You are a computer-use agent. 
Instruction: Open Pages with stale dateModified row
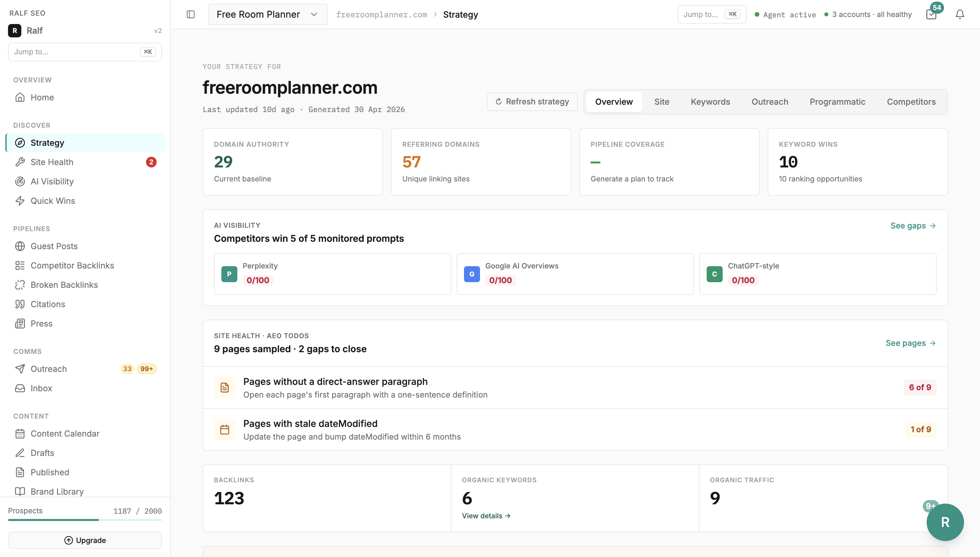[575, 430]
